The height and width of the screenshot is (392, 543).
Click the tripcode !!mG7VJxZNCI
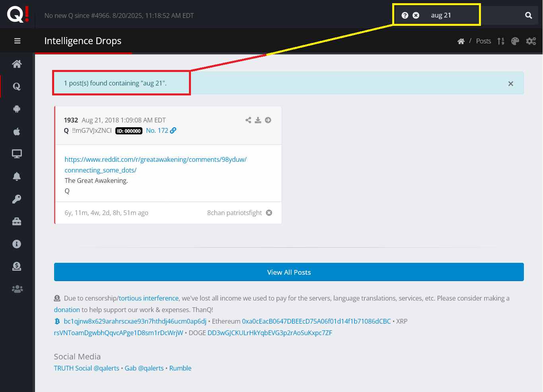pos(92,130)
